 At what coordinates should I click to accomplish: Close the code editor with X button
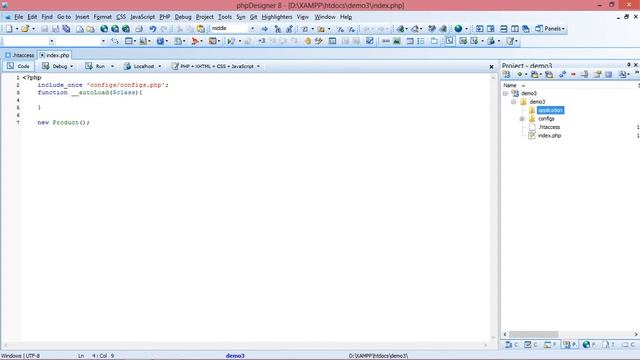click(491, 67)
